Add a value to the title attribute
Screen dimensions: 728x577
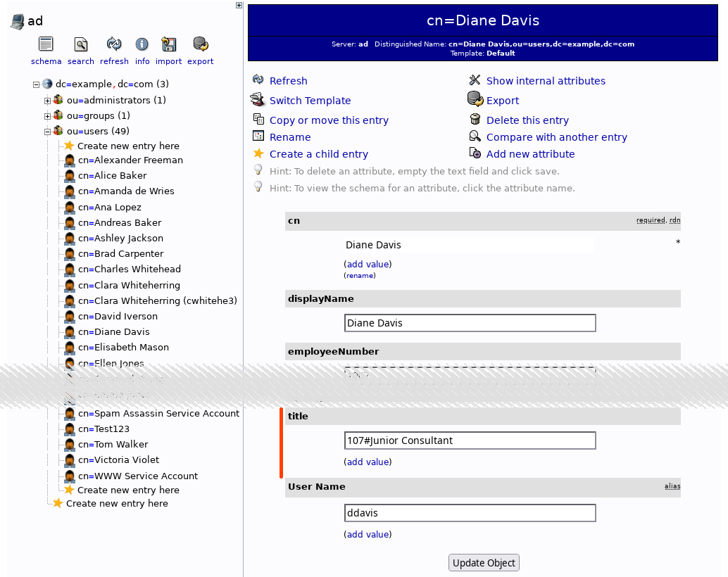pyautogui.click(x=368, y=462)
